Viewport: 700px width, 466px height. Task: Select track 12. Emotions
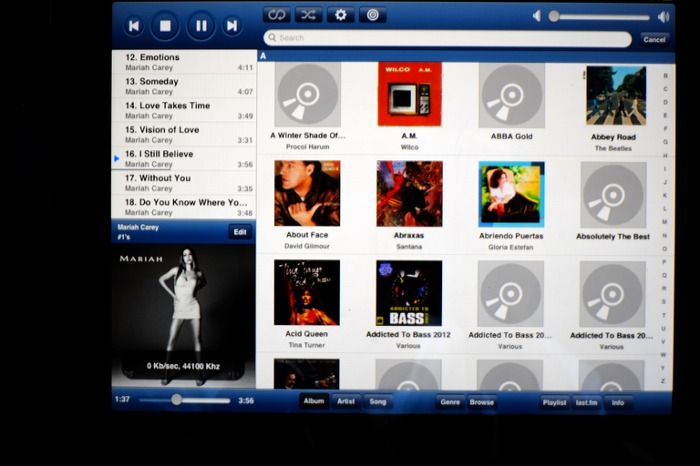coord(184,62)
